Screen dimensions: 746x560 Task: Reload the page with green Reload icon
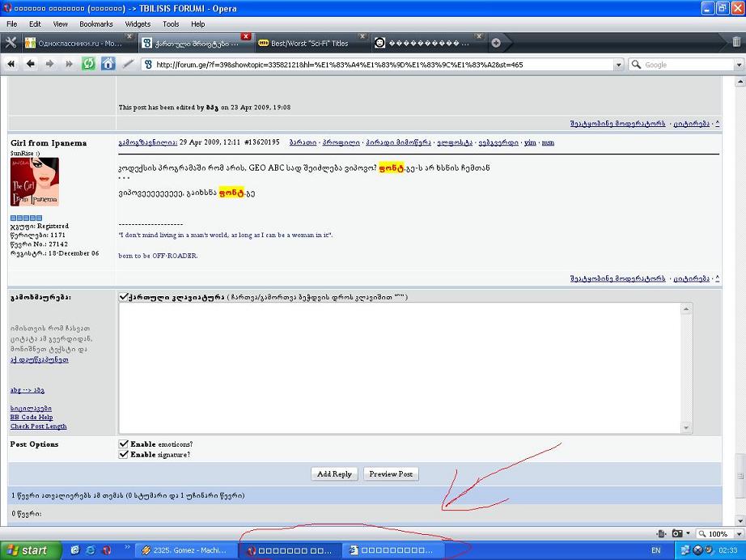[x=88, y=64]
